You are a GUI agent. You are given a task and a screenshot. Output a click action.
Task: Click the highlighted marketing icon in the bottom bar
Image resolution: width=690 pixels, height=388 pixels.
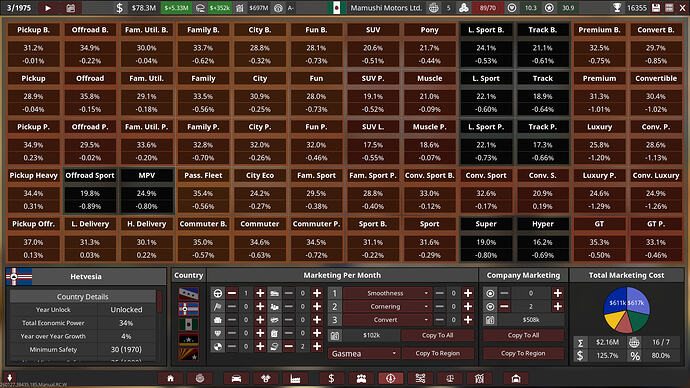pos(391,378)
